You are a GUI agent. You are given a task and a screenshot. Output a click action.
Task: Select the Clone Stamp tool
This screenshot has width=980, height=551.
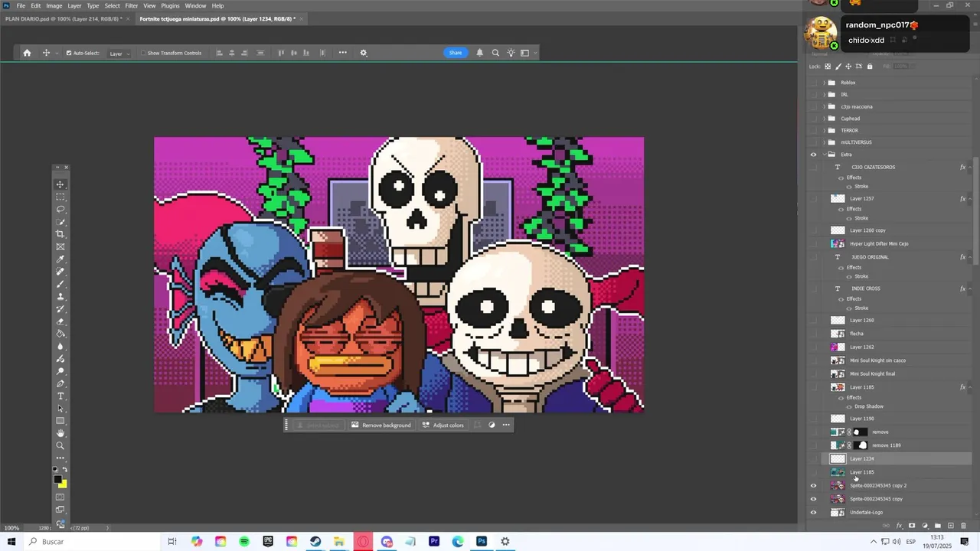60,297
